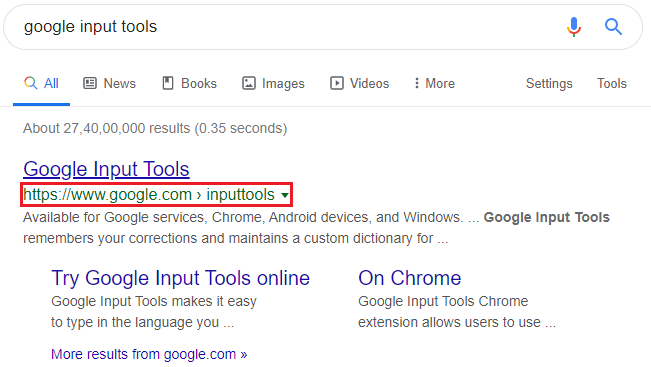
Task: Switch to the News tab
Action: click(x=110, y=83)
